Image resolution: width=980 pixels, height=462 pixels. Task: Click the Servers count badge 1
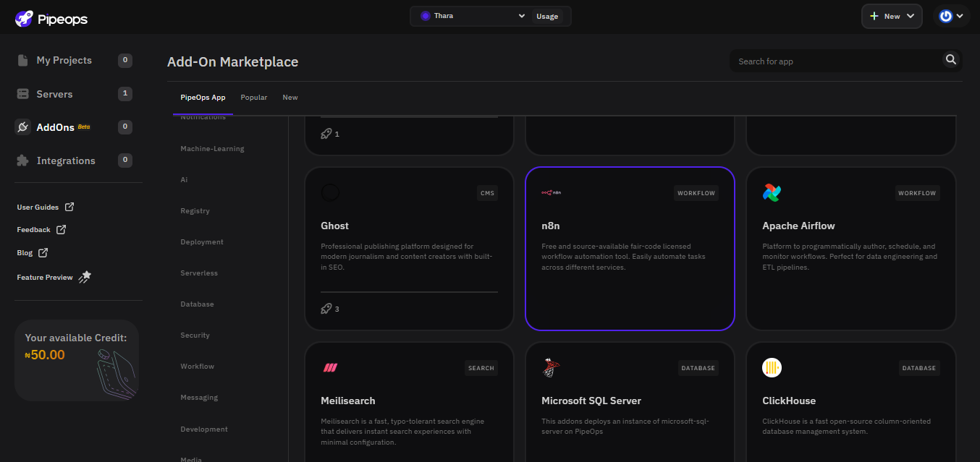125,93
